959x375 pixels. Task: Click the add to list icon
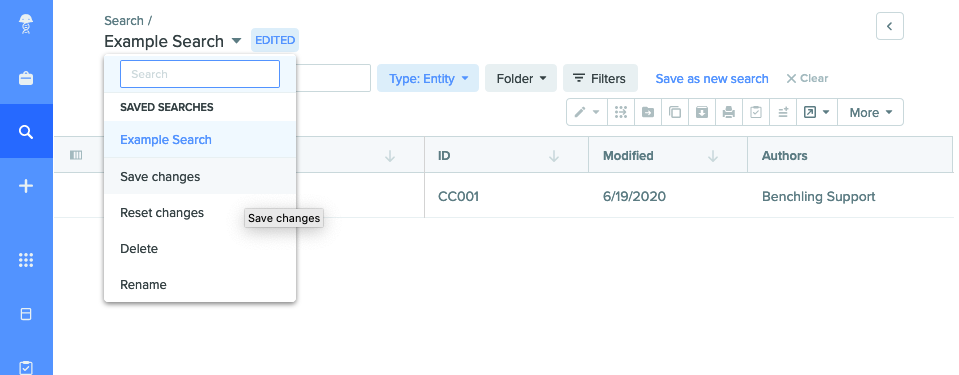[783, 113]
